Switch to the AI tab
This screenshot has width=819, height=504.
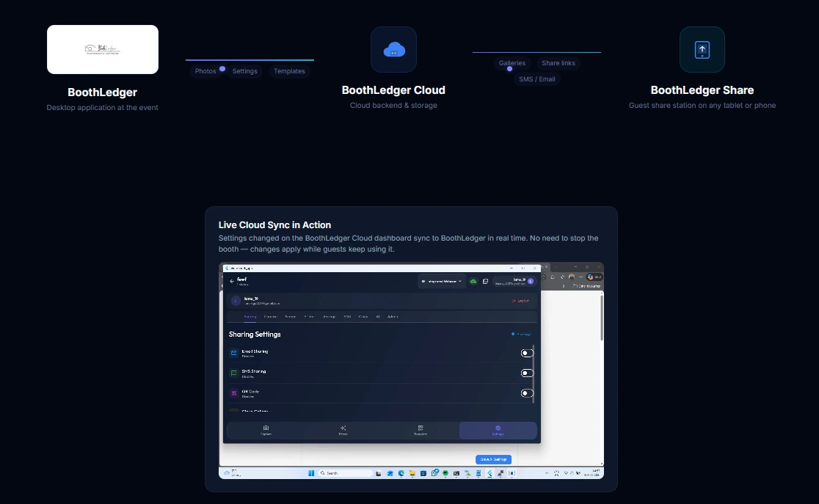tap(378, 316)
